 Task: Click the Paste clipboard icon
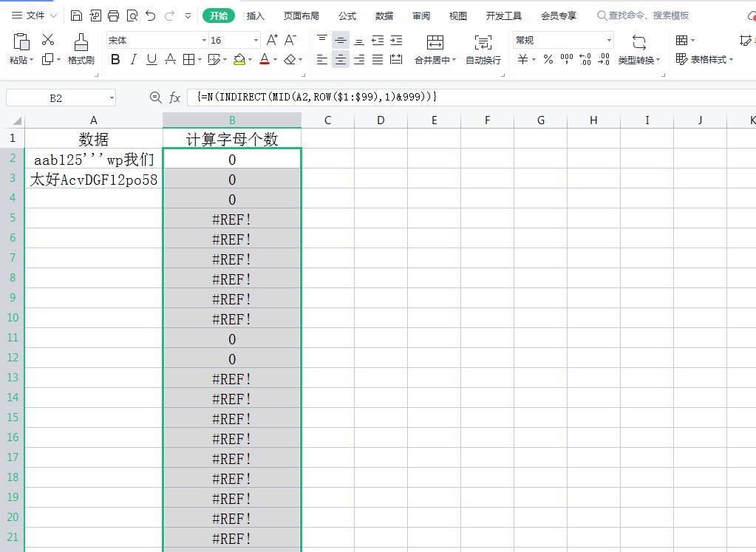coord(21,42)
